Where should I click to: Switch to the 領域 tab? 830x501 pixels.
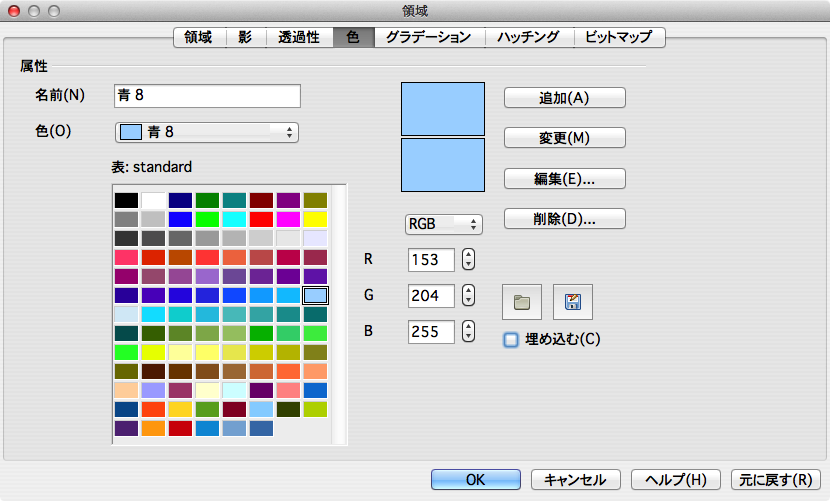coord(199,37)
